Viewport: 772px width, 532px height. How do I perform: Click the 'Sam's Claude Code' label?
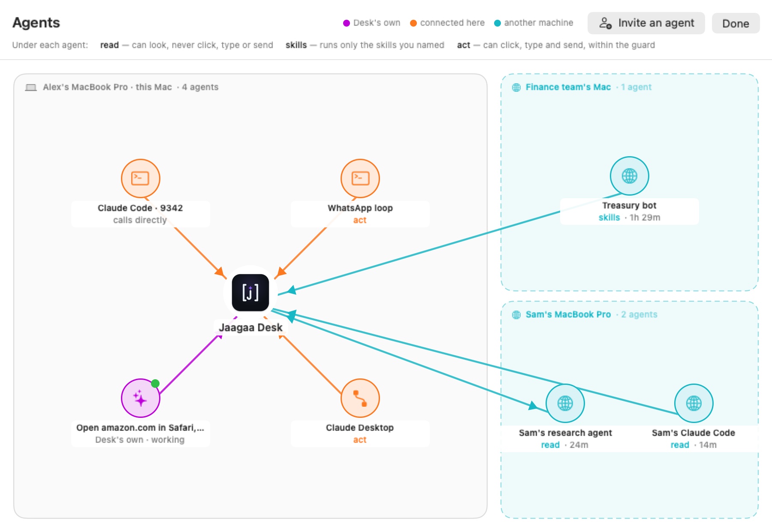click(x=694, y=433)
